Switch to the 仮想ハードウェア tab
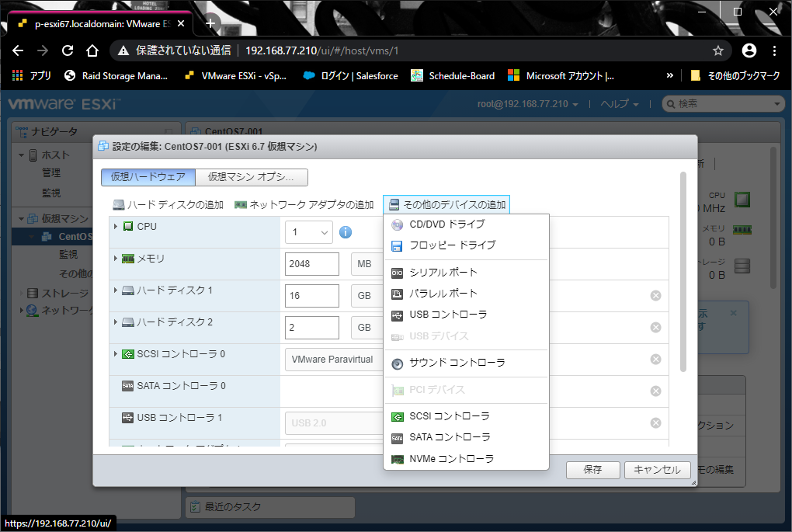792x532 pixels. (x=148, y=177)
